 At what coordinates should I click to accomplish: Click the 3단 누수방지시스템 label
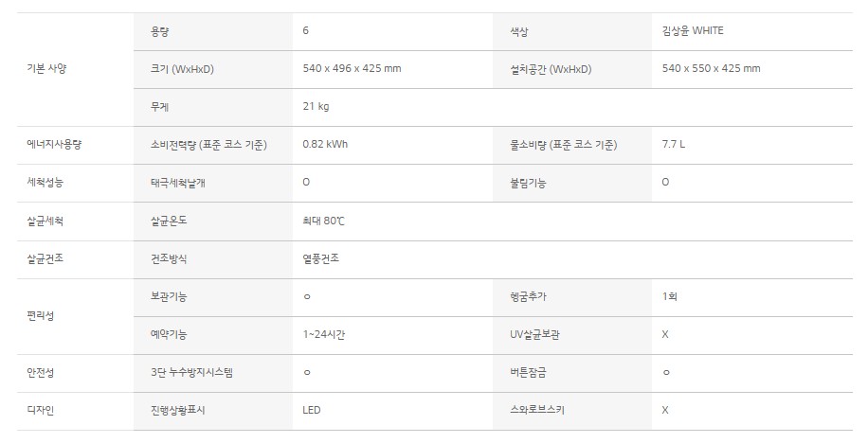point(191,372)
